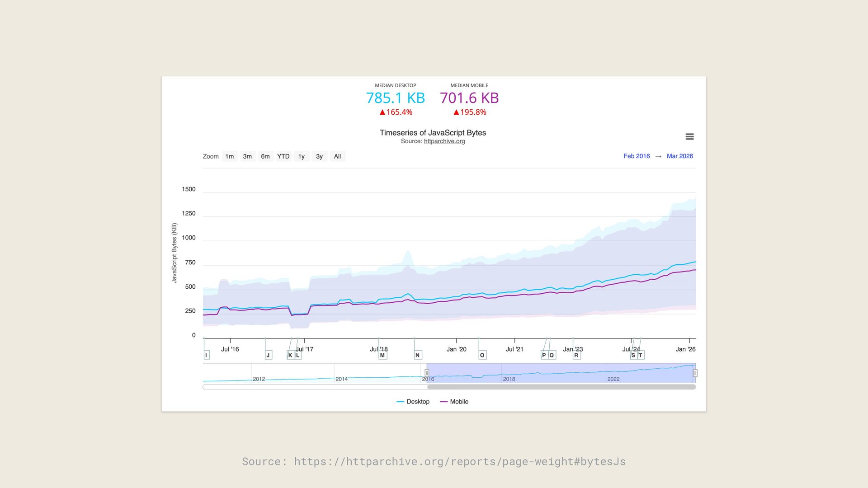Set zoom range to 1m

point(230,156)
